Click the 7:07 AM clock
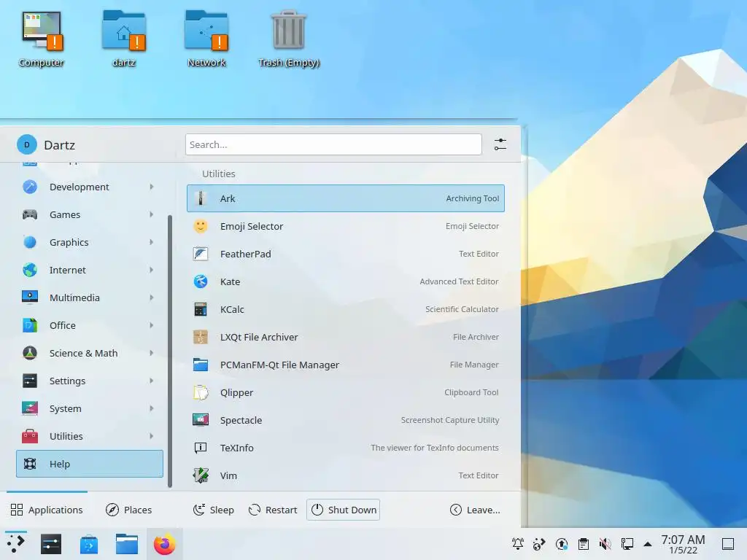The height and width of the screenshot is (560, 747). click(x=683, y=540)
